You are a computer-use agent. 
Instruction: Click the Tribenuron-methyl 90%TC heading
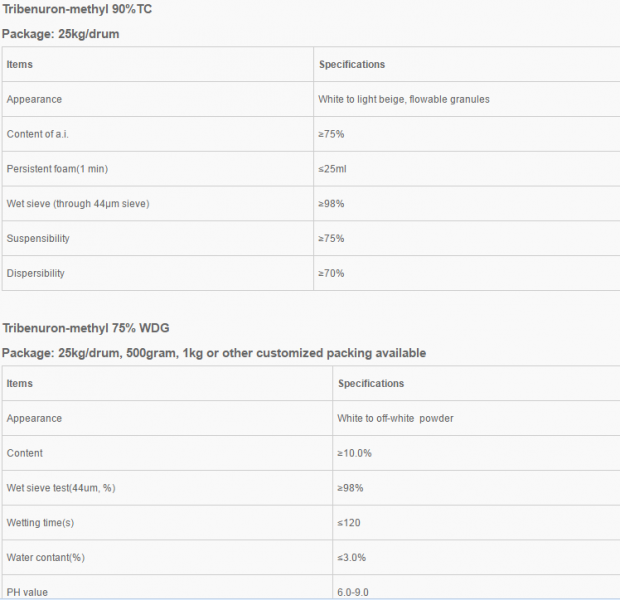77,9
